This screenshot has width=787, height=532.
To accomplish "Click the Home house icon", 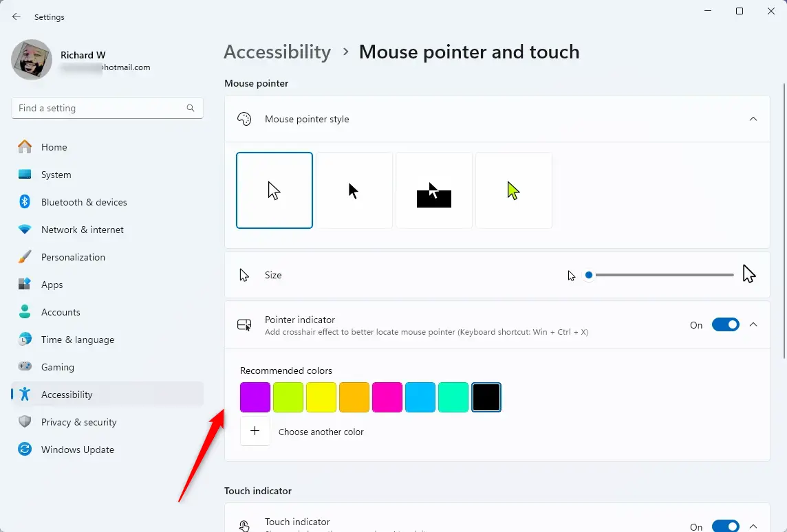I will point(25,146).
